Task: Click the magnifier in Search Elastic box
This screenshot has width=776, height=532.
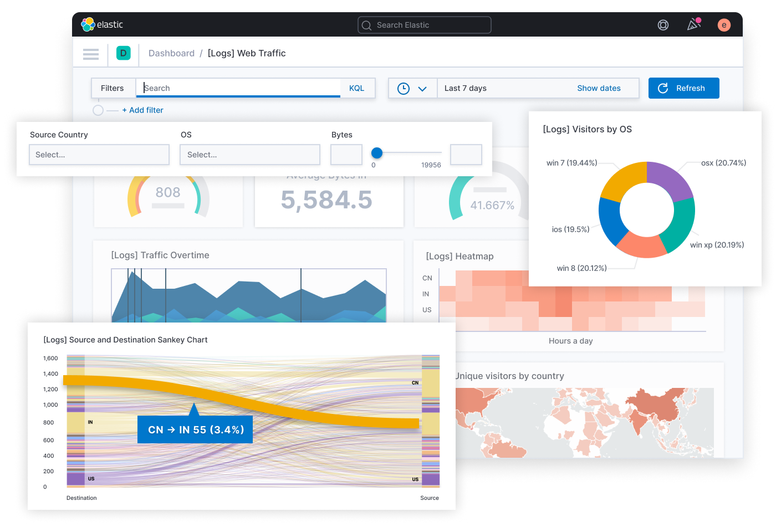Action: pos(366,25)
